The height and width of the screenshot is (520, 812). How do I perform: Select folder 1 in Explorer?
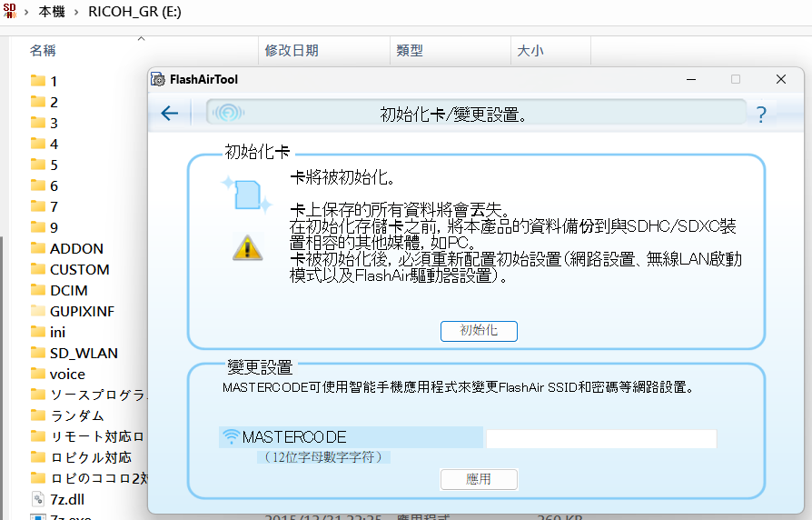coord(44,81)
